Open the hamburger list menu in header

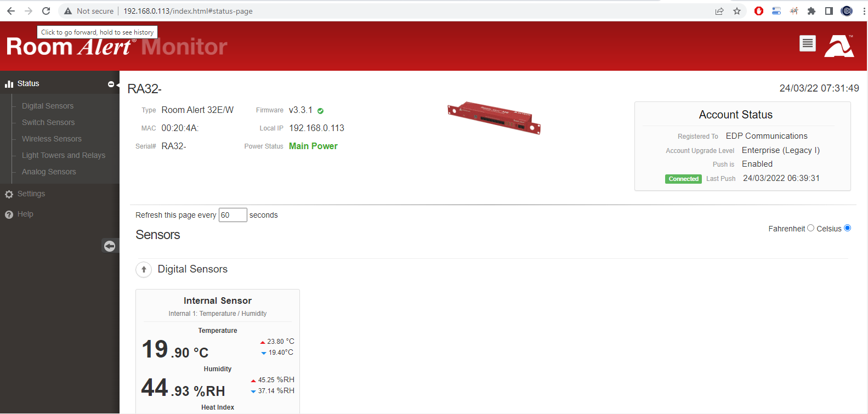(x=808, y=43)
